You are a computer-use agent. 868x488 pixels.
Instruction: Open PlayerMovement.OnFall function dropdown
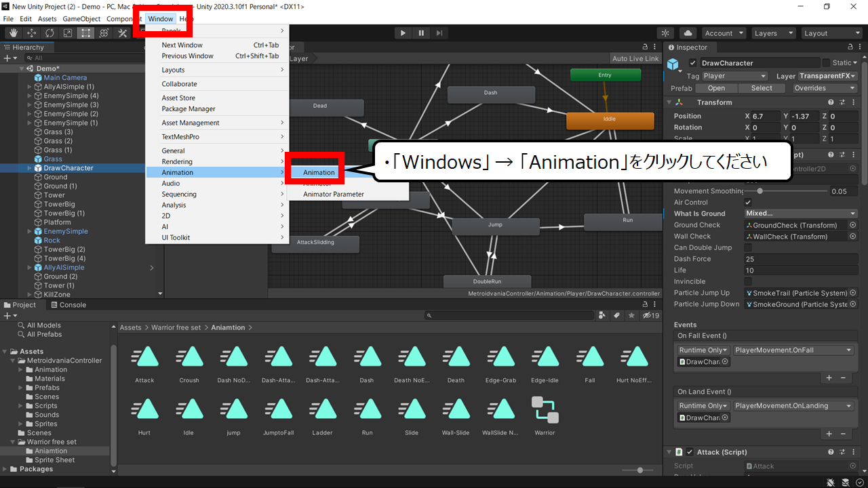coord(793,350)
